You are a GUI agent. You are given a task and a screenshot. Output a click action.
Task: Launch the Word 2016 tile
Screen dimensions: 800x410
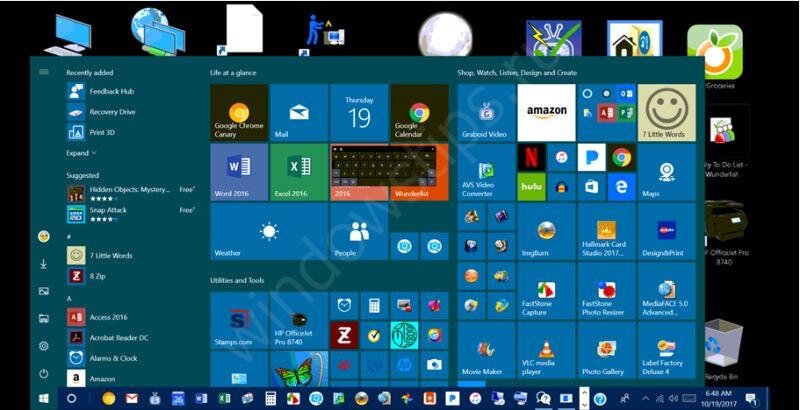[239, 172]
